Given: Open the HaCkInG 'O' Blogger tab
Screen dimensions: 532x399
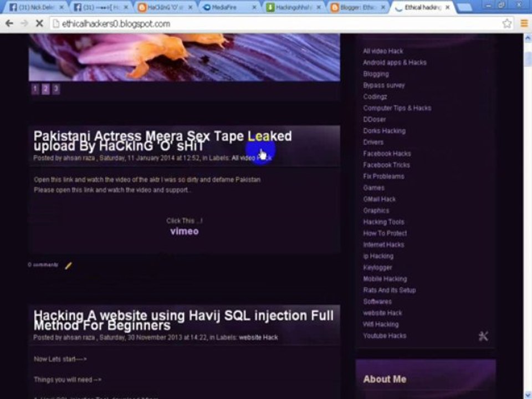Looking at the screenshot, I should click(165, 7).
